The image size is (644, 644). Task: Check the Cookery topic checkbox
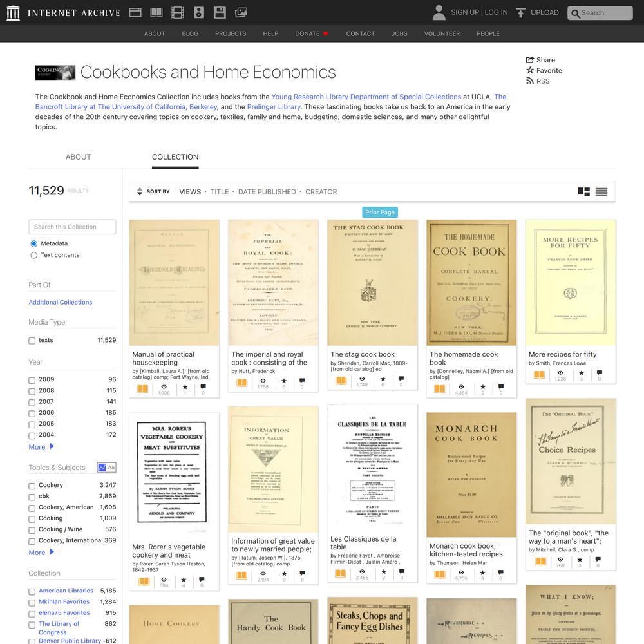pyautogui.click(x=32, y=486)
